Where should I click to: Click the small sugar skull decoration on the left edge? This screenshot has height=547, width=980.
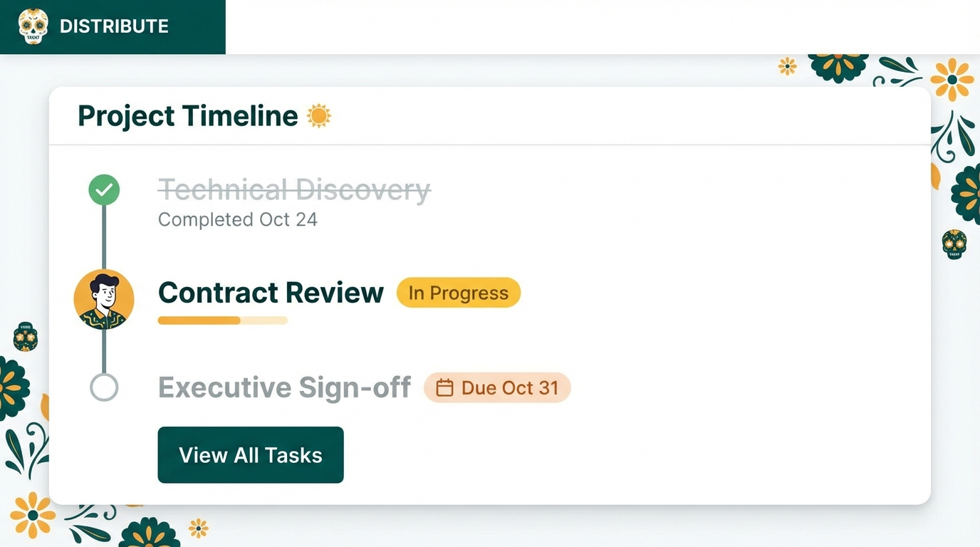[24, 338]
